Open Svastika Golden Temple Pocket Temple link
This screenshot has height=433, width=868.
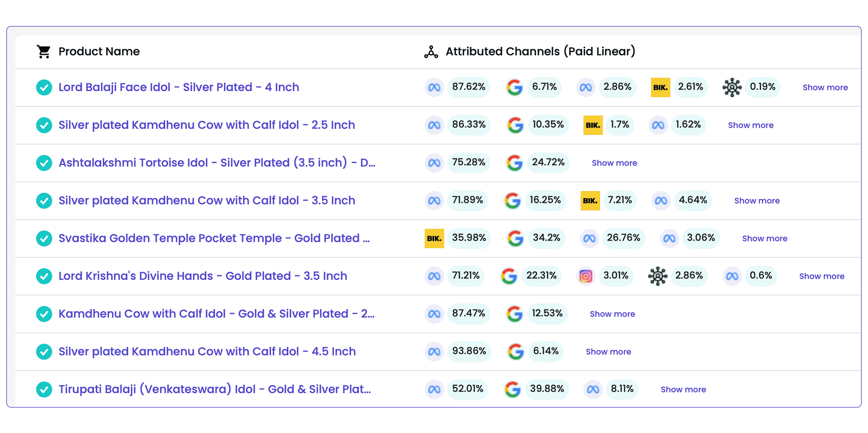click(214, 238)
